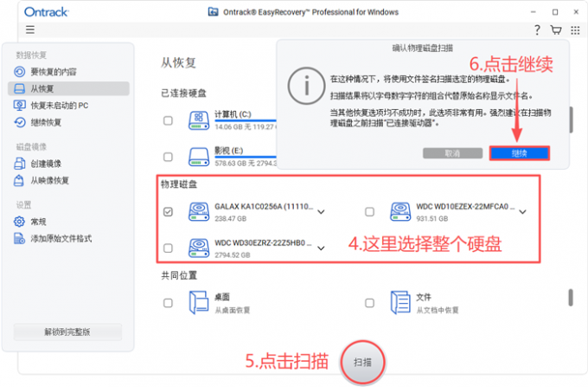588x387 pixels.
Task: Uncheck the GALAX KA1C0256A disk checkbox
Action: pos(168,212)
